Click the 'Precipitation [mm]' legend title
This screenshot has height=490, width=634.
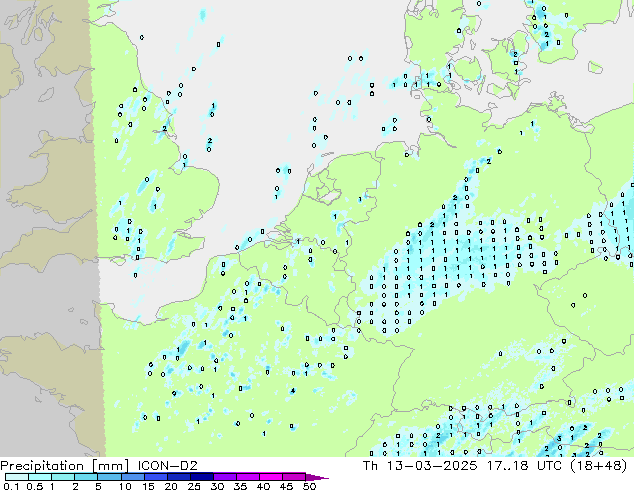65,466
